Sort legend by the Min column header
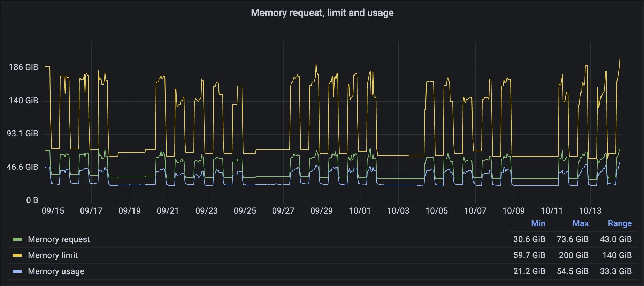The image size is (644, 286). 538,223
